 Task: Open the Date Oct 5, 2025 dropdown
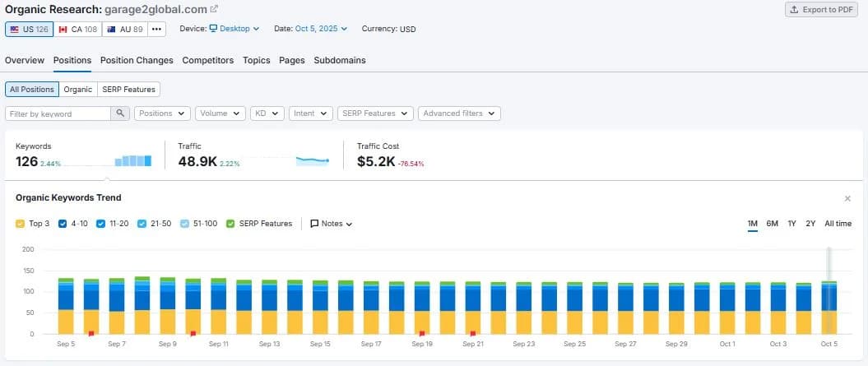(321, 29)
